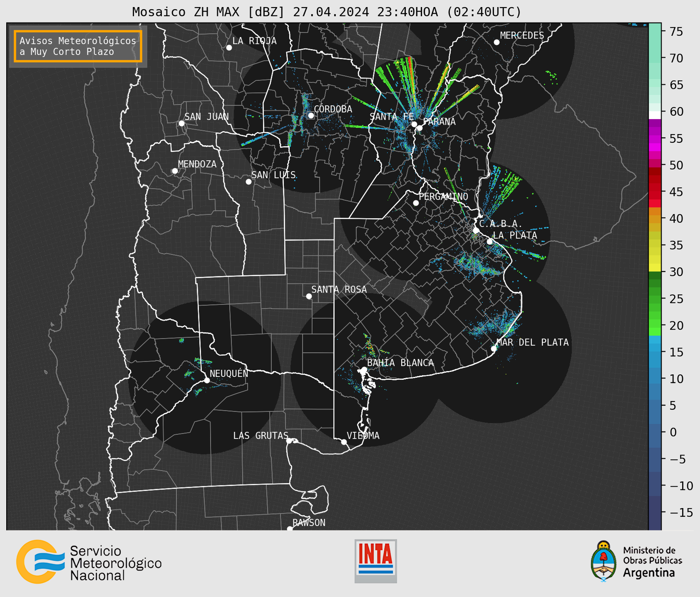Click the colorbar label −15

point(681,512)
